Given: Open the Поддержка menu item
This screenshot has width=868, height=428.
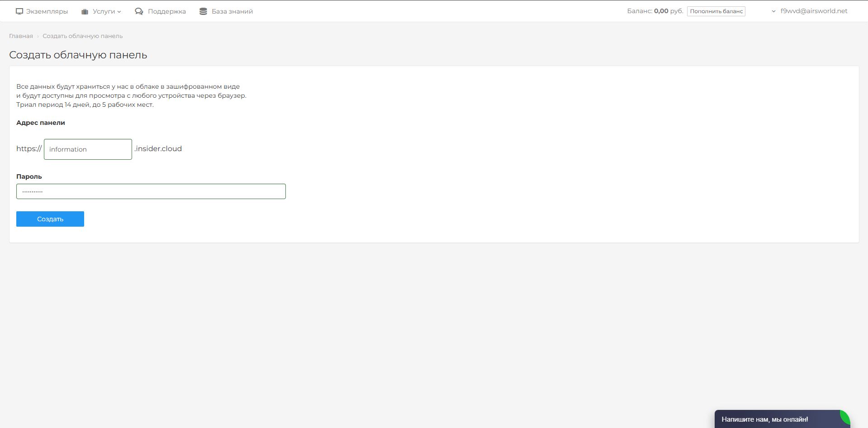Looking at the screenshot, I should click(166, 11).
